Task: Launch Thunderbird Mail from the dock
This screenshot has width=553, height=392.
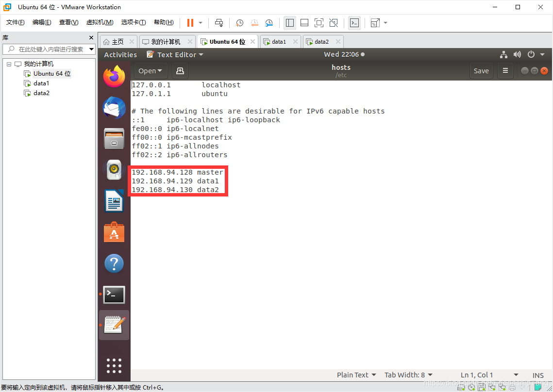Action: [x=114, y=108]
